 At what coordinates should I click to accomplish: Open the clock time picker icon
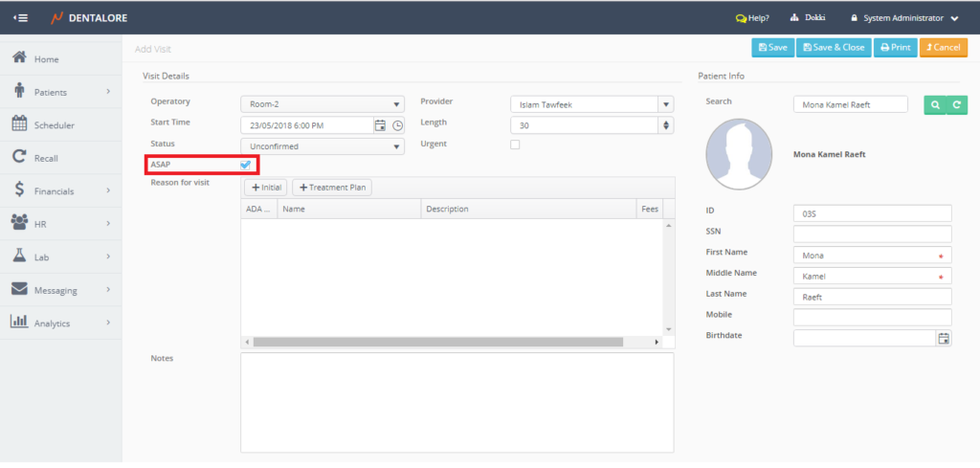[398, 125]
